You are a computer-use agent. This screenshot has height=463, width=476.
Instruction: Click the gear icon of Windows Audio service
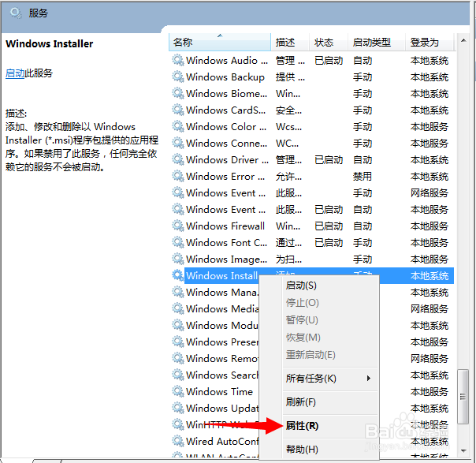[x=178, y=60]
